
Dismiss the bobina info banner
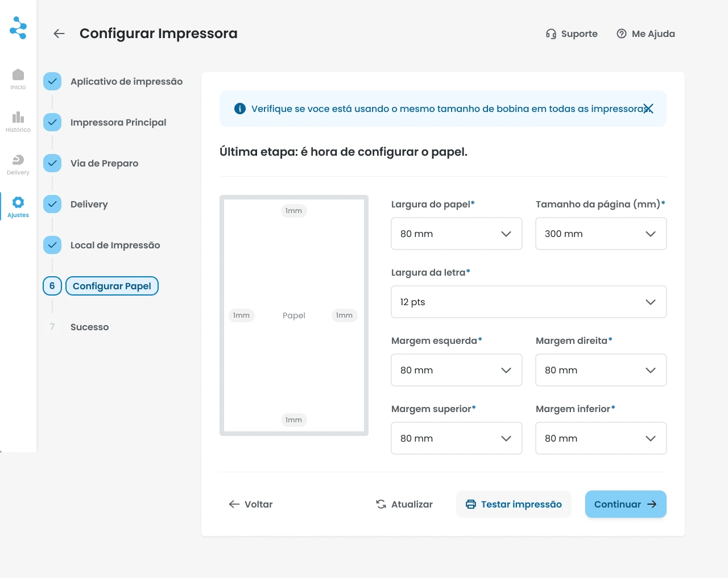click(648, 109)
